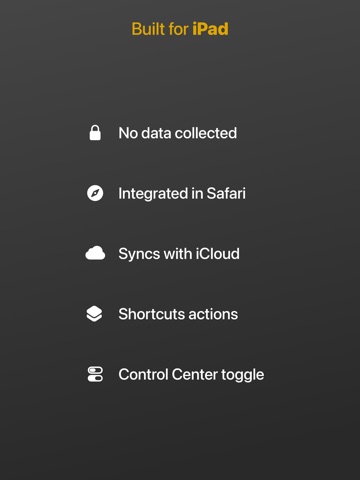Click the iCloud cloud icon
The image size is (360, 480).
click(95, 253)
